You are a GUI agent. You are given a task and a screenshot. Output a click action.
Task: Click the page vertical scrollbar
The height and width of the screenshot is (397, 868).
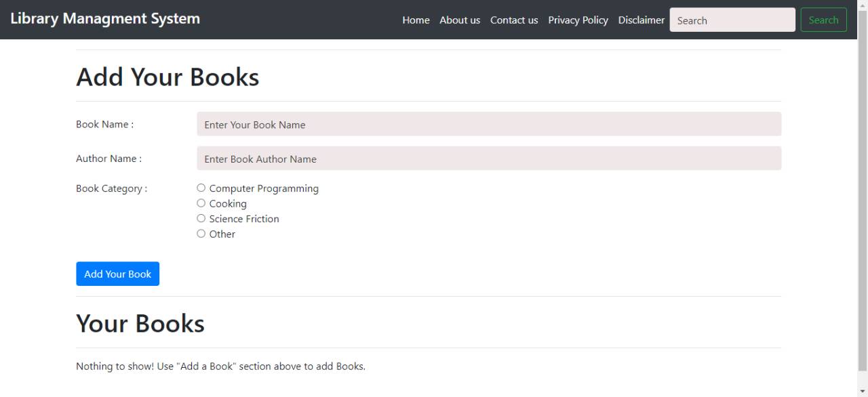[x=863, y=198]
